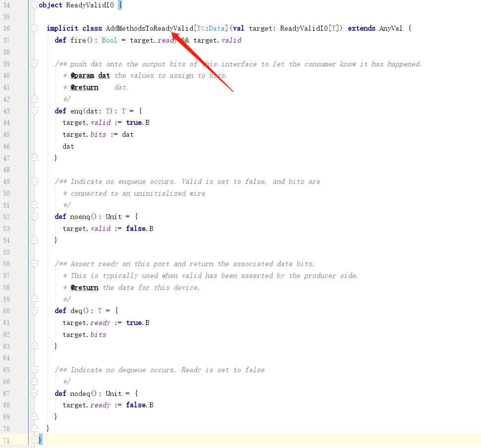Click the 'noenq()' method name on line 52
Viewport: 481px width, 448px height.
pos(83,217)
